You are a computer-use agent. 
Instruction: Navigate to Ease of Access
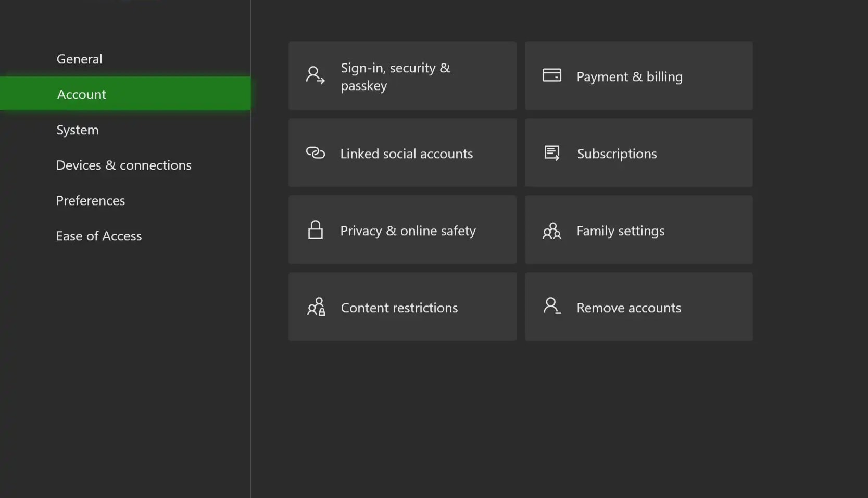(x=98, y=236)
